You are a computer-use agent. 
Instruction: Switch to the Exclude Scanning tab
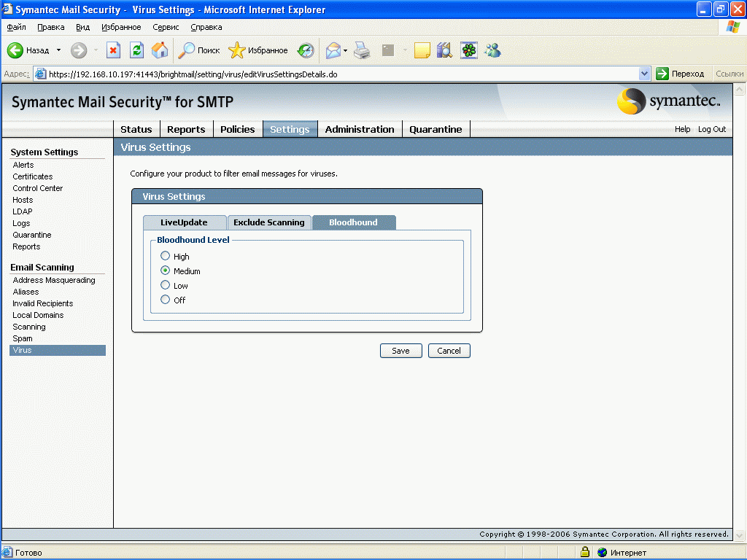[x=269, y=222]
